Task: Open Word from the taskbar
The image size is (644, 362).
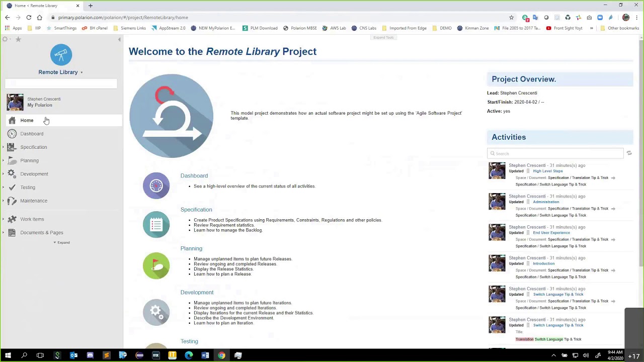Action: click(x=205, y=355)
